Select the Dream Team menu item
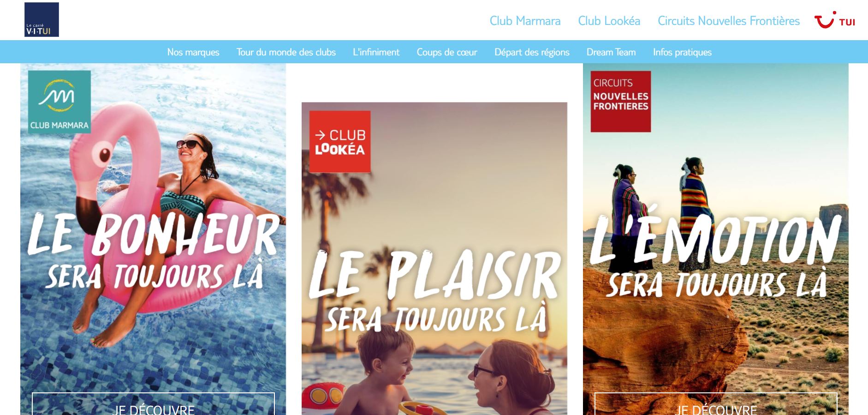Screen dimensions: 868x415 click(x=611, y=52)
